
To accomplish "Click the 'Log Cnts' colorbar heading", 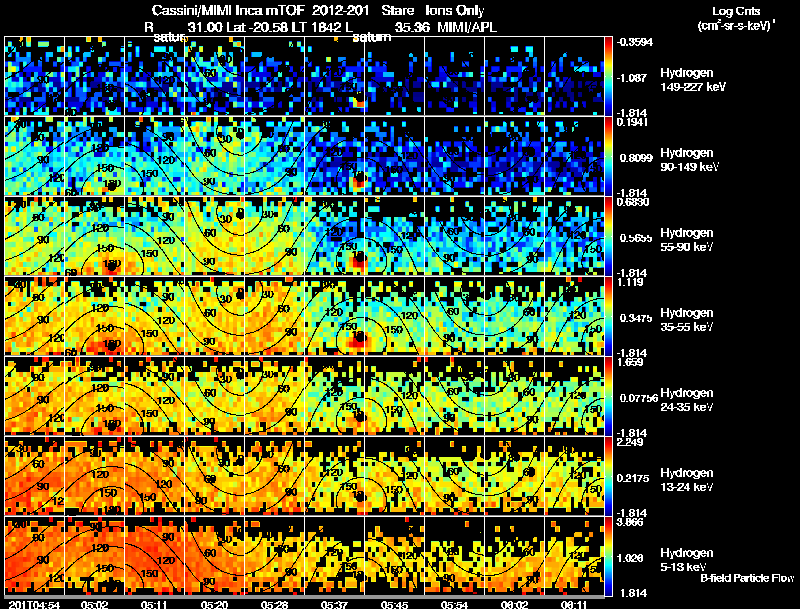I will pyautogui.click(x=736, y=11).
